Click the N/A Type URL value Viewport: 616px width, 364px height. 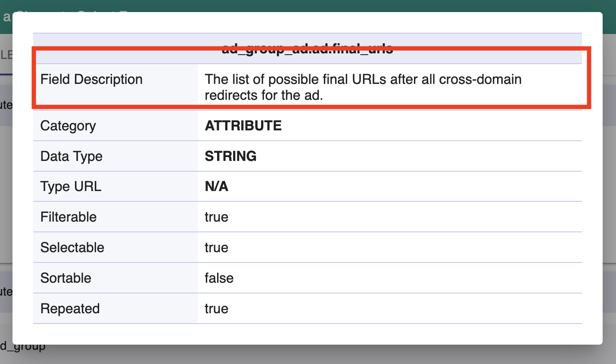[216, 187]
